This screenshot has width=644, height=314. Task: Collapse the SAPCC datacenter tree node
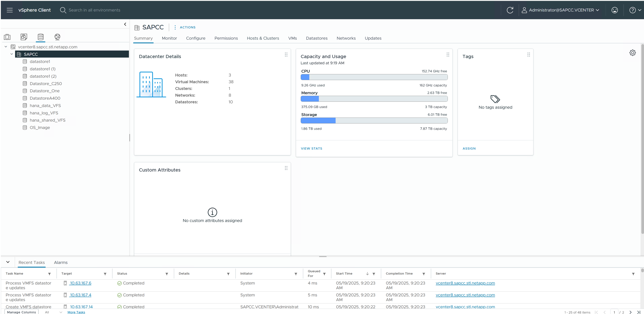(12, 54)
